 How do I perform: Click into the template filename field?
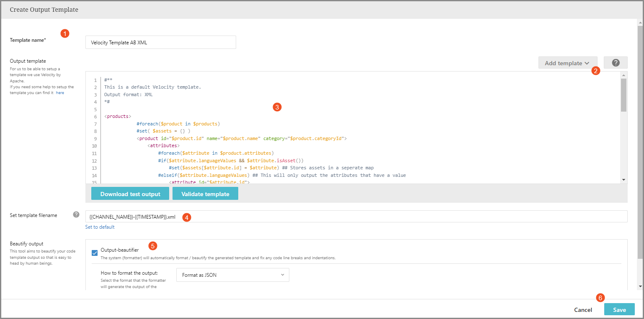click(356, 217)
